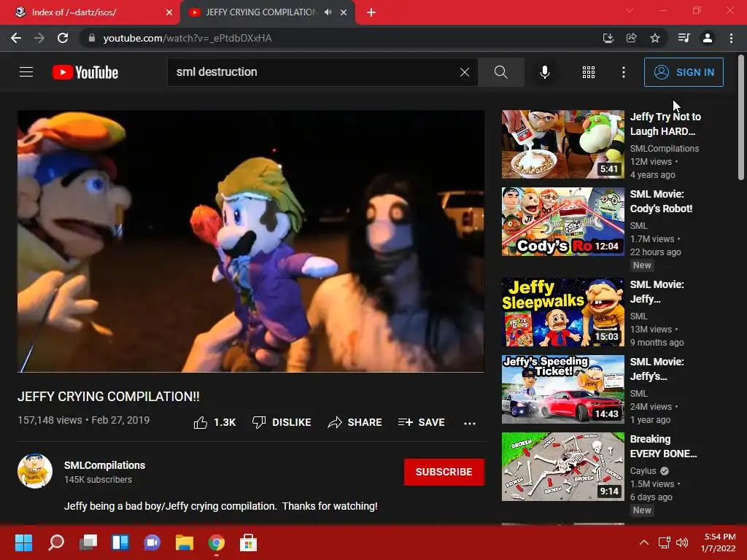Open the Chrome profile icon
This screenshot has height=560, width=747.
708,38
